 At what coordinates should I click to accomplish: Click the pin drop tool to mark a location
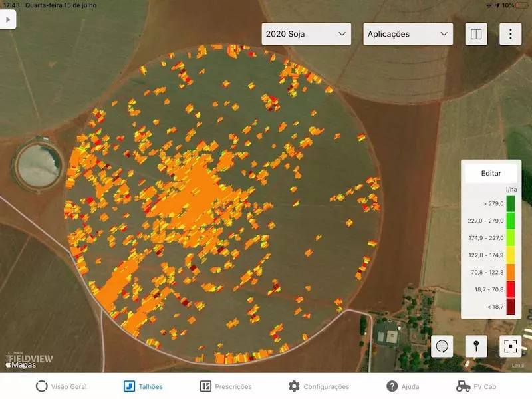[x=475, y=346]
